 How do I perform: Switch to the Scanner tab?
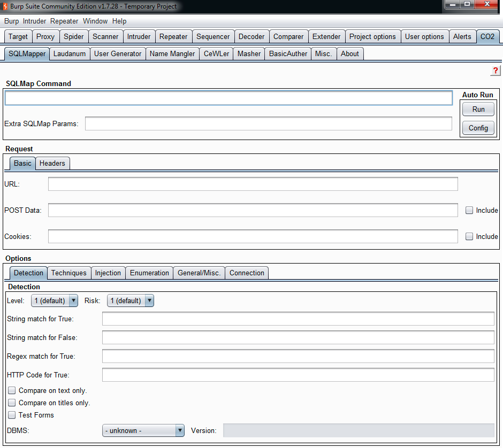click(x=105, y=36)
